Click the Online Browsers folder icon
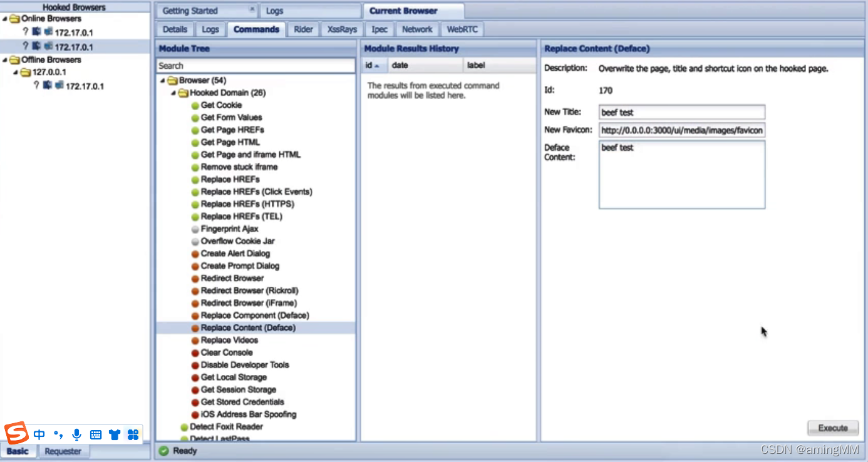Viewport: 868px width, 462px height. 14,19
